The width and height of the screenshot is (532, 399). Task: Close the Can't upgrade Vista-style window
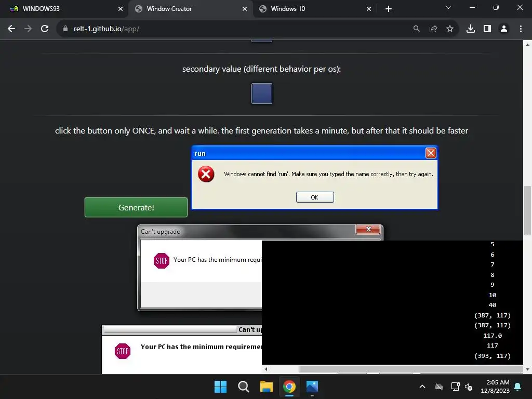point(368,229)
